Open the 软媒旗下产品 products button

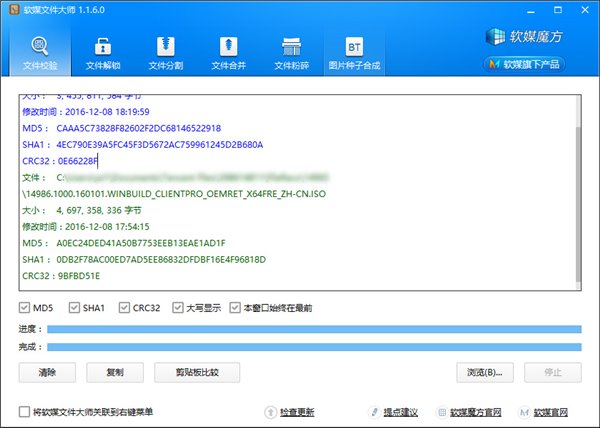click(x=525, y=64)
